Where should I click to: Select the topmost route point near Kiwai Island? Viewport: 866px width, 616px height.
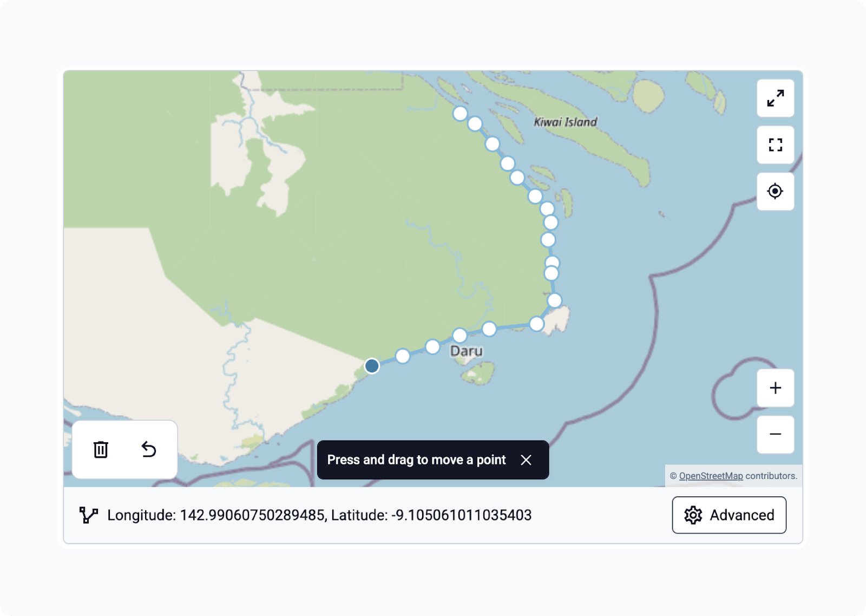point(460,113)
